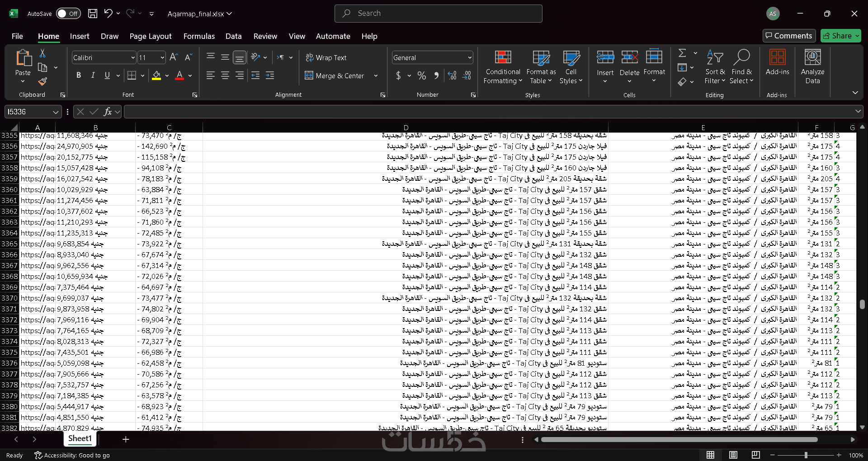Viewport: 868px width, 461px height.
Task: Toggle Wrap Text
Action: coord(326,57)
